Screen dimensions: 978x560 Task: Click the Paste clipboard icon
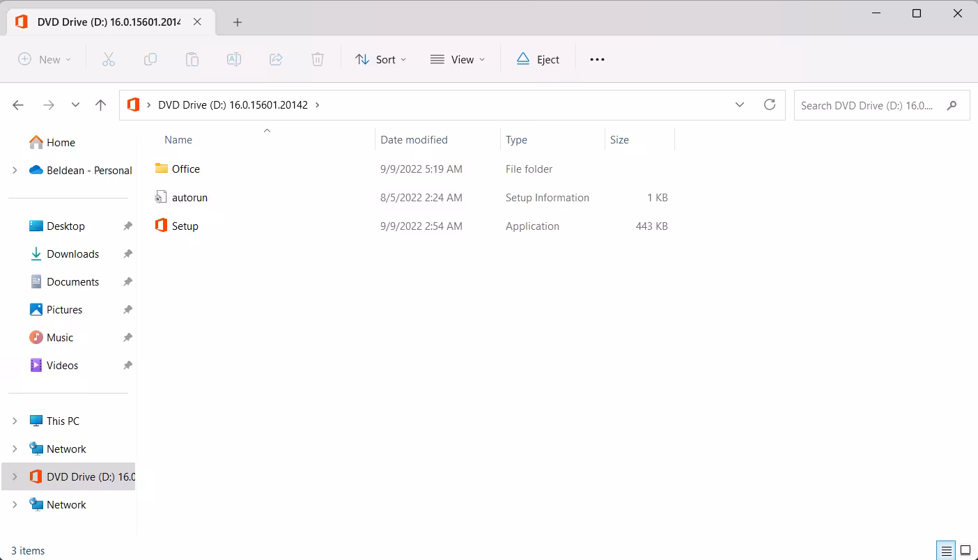coord(192,59)
